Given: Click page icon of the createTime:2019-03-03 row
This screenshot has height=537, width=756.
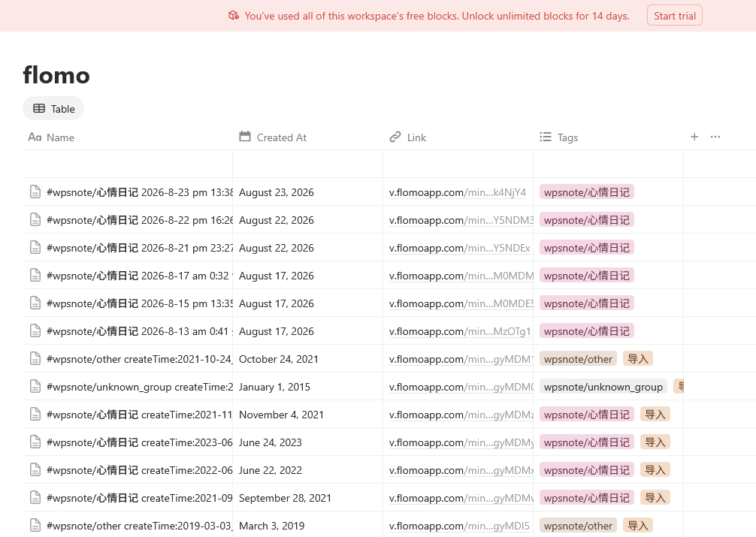Looking at the screenshot, I should [35, 526].
